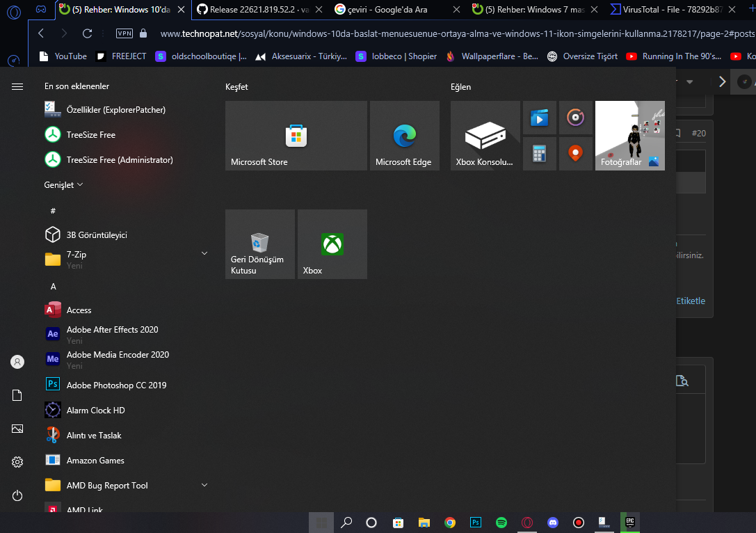Viewport: 756px width, 533px height.
Task: Open the Xbox Konsolu tile
Action: [x=485, y=136]
